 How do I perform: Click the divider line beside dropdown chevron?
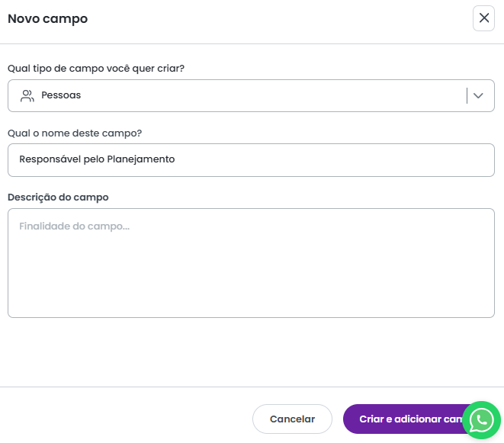(x=467, y=96)
